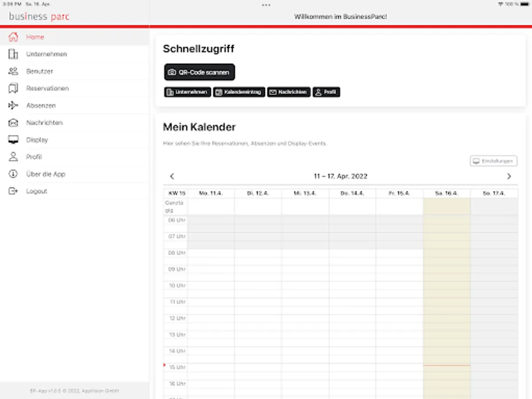Click the 08 Uhr time label
Image resolution: width=532 pixels, height=399 pixels.
[177, 253]
